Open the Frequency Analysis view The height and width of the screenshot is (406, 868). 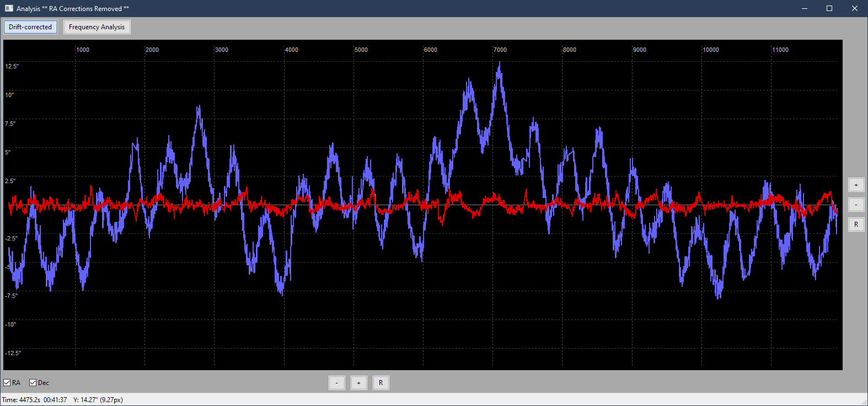coord(97,27)
